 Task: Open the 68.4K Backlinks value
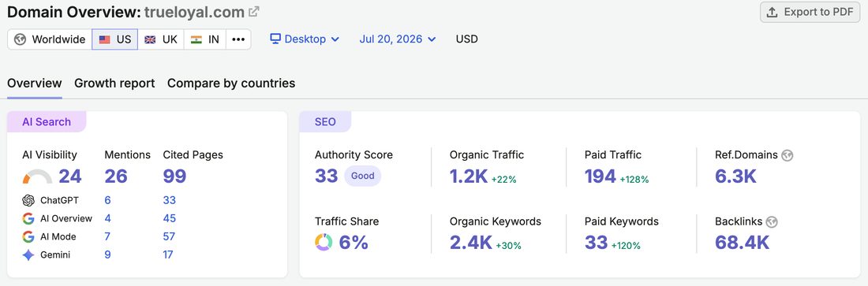[742, 243]
